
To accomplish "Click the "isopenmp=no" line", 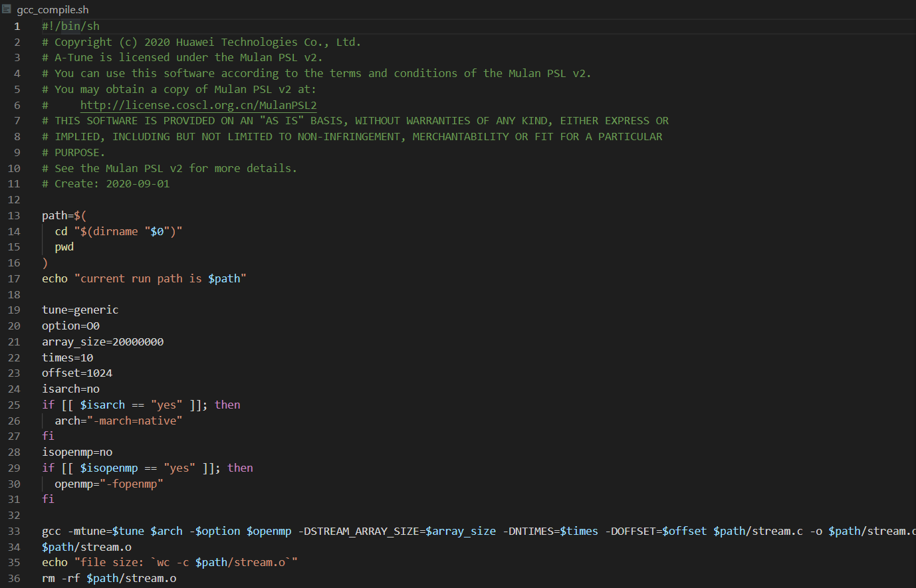I will click(x=77, y=452).
